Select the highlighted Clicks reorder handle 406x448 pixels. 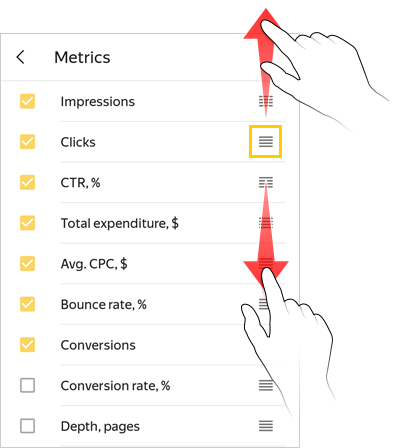click(x=266, y=142)
